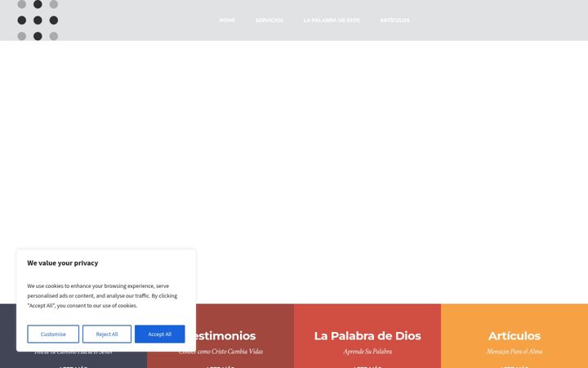Click 'Aprende Su Palabra' subtitle
Image resolution: width=588 pixels, height=368 pixels.
pos(367,352)
